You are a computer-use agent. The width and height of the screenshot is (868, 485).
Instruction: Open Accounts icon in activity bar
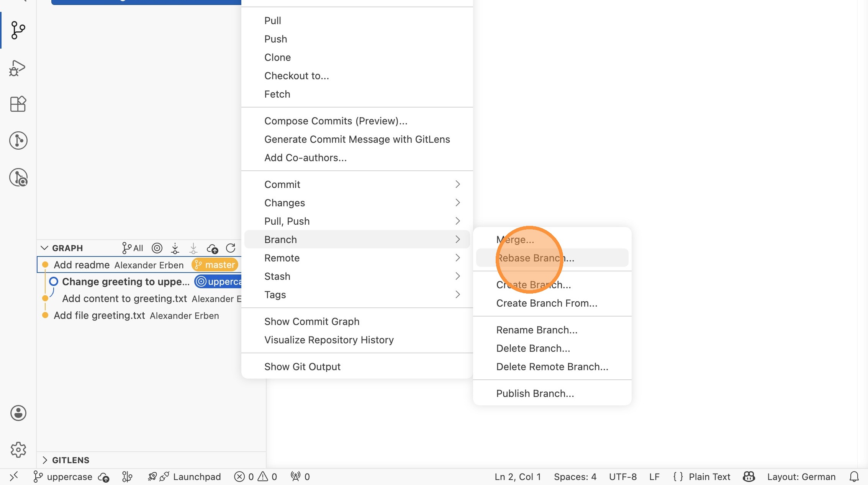(18, 413)
